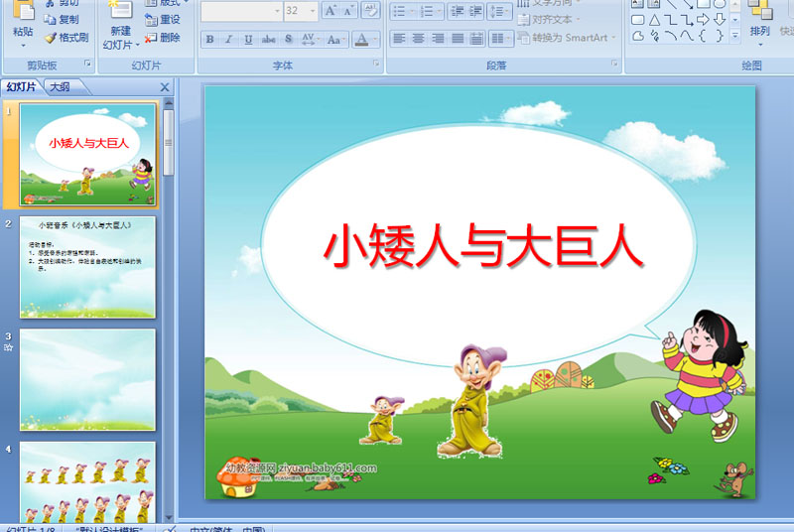Image resolution: width=794 pixels, height=532 pixels.
Task: Pick the Elbow Arrow Connector shape
Action: [687, 20]
